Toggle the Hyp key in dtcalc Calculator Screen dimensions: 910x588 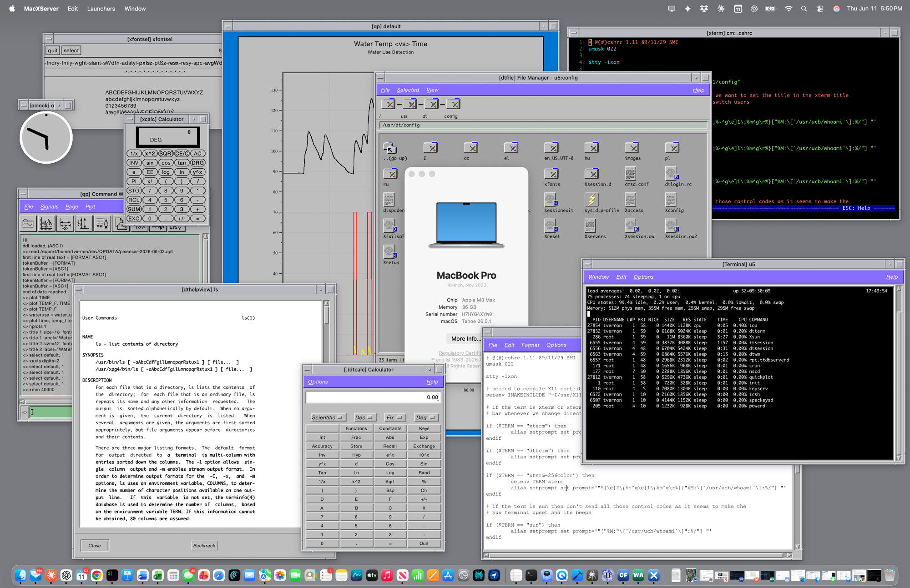click(x=356, y=455)
